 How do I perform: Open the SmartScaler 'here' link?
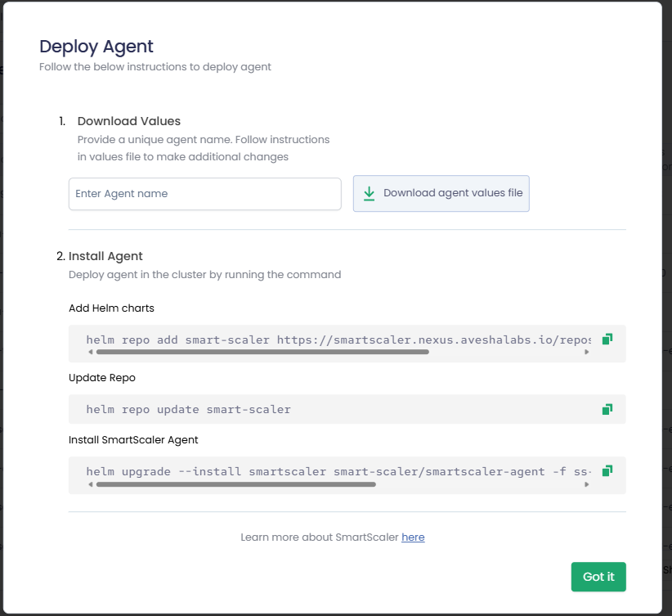click(x=413, y=537)
